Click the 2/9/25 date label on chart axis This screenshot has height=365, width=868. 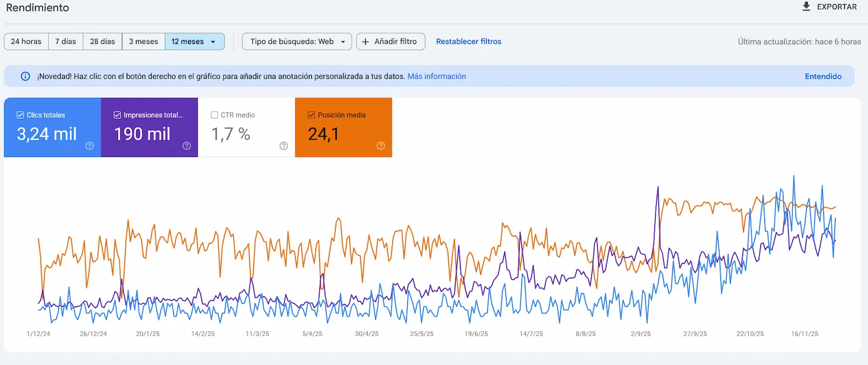641,334
